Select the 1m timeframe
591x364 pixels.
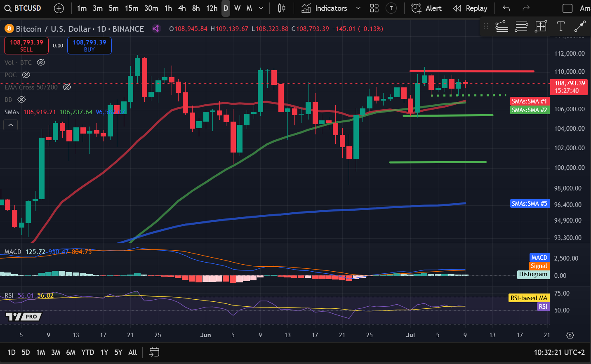(x=82, y=8)
